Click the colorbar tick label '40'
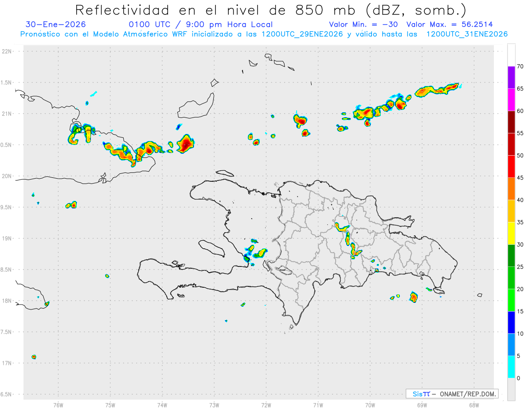 tap(520, 200)
